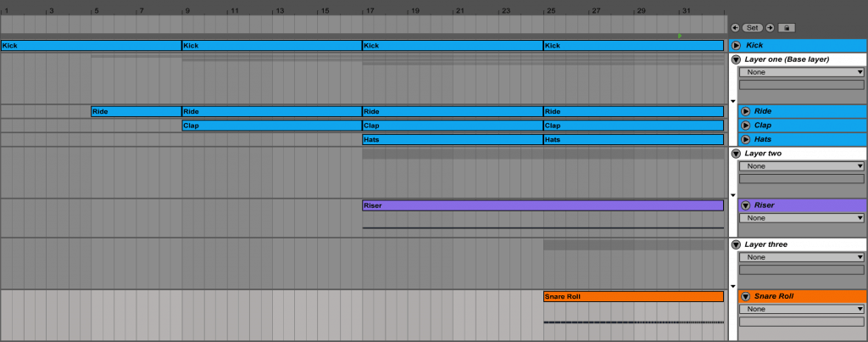Select the Layer three track title
This screenshot has width=868, height=342.
pos(766,244)
